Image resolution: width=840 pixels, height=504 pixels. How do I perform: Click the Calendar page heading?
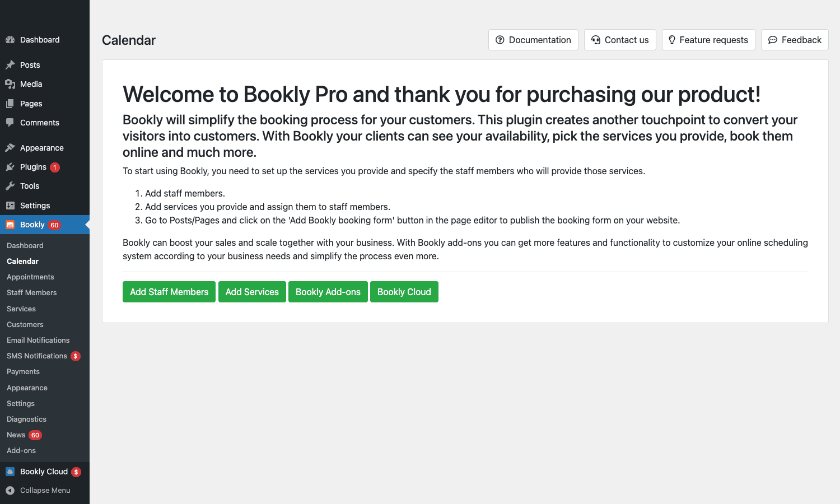129,40
